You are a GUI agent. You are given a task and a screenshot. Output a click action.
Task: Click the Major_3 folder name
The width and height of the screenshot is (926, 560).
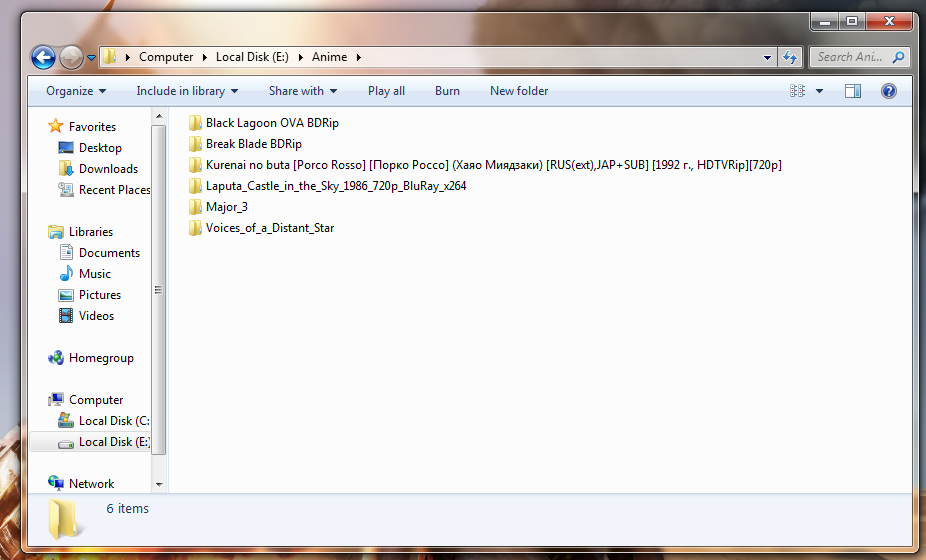pos(227,207)
